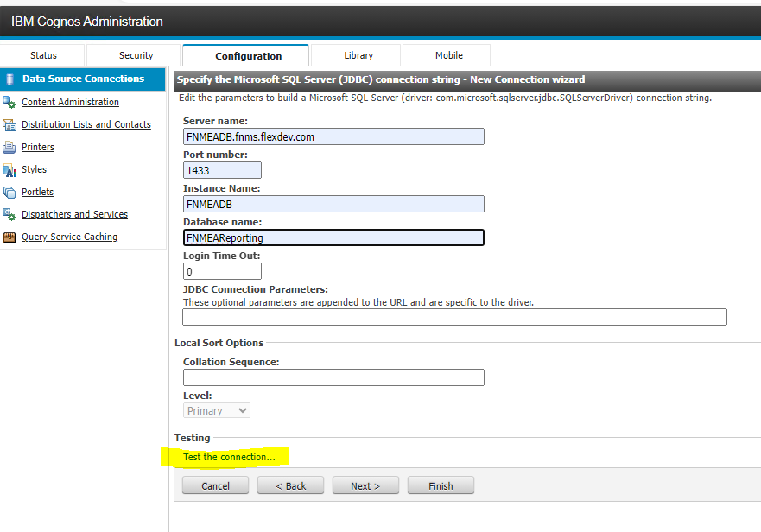Viewport: 761px width, 532px height.
Task: Click the Printers icon
Action: pyautogui.click(x=9, y=147)
